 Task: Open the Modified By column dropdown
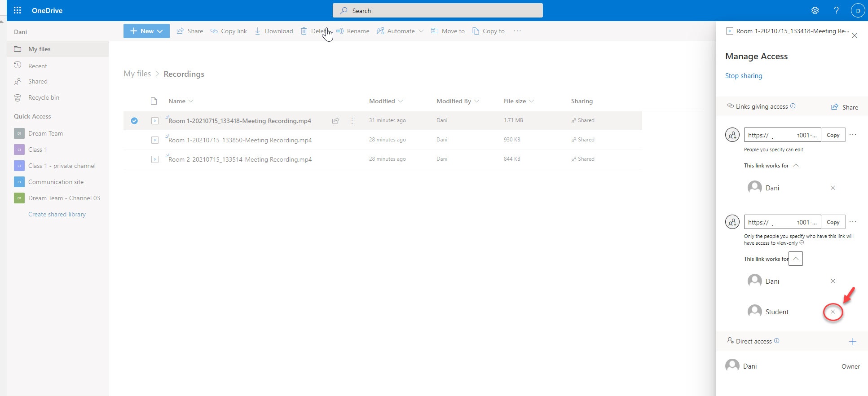(x=458, y=101)
